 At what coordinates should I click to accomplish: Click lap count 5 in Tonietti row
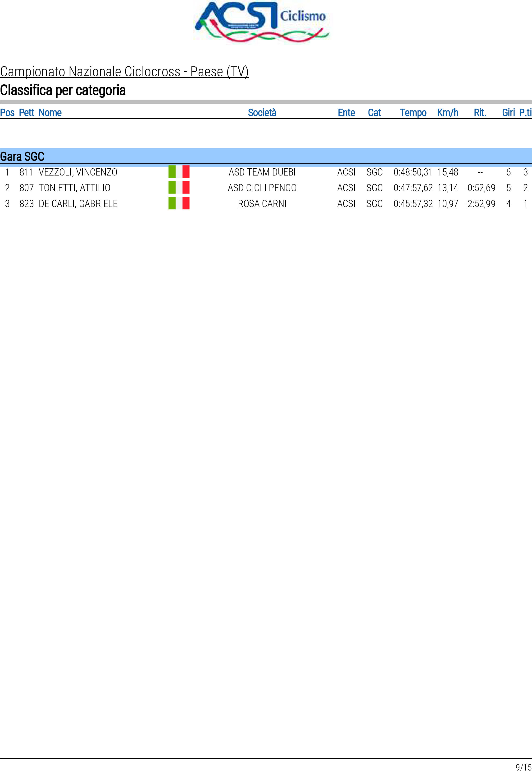[509, 188]
